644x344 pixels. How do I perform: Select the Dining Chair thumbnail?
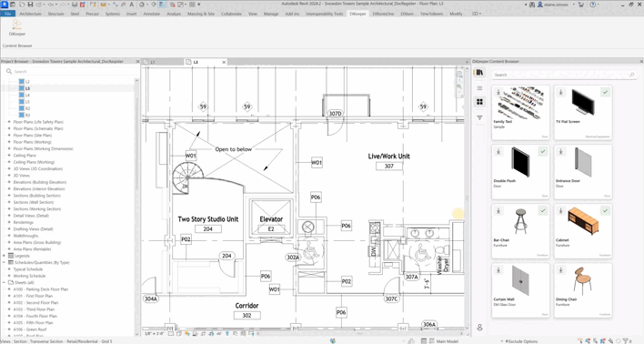(x=583, y=280)
